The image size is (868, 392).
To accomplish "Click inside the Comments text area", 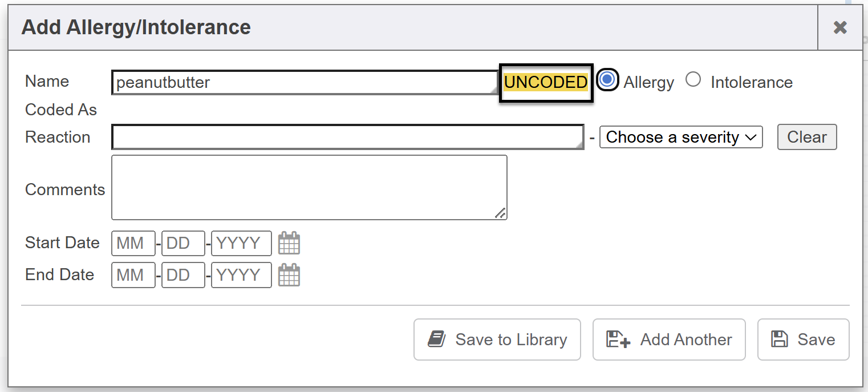I will [309, 187].
